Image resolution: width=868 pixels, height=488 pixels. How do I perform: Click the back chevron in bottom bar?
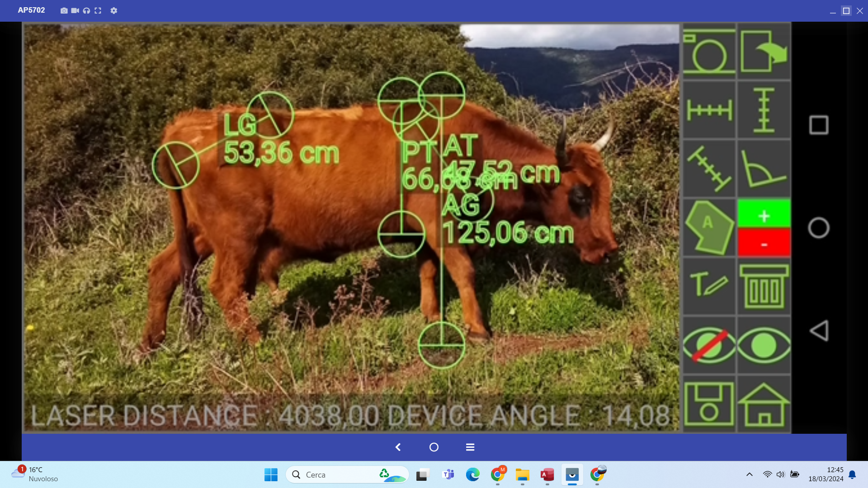398,447
